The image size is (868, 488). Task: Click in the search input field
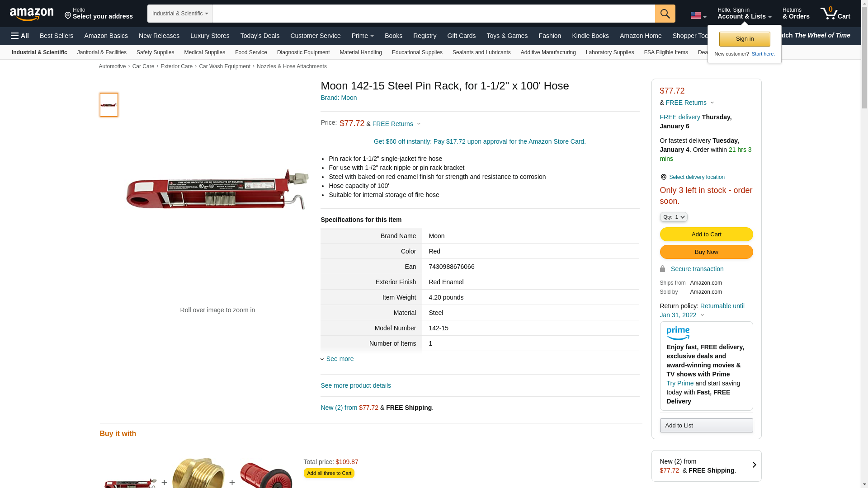434,14
